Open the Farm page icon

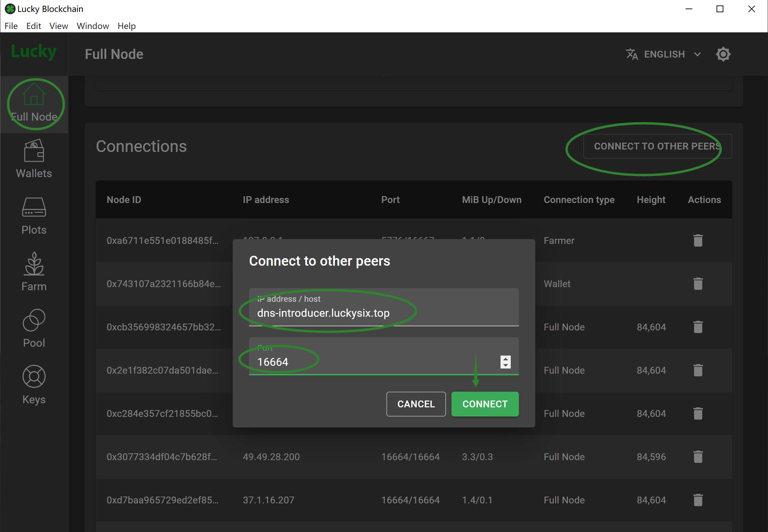(x=34, y=264)
